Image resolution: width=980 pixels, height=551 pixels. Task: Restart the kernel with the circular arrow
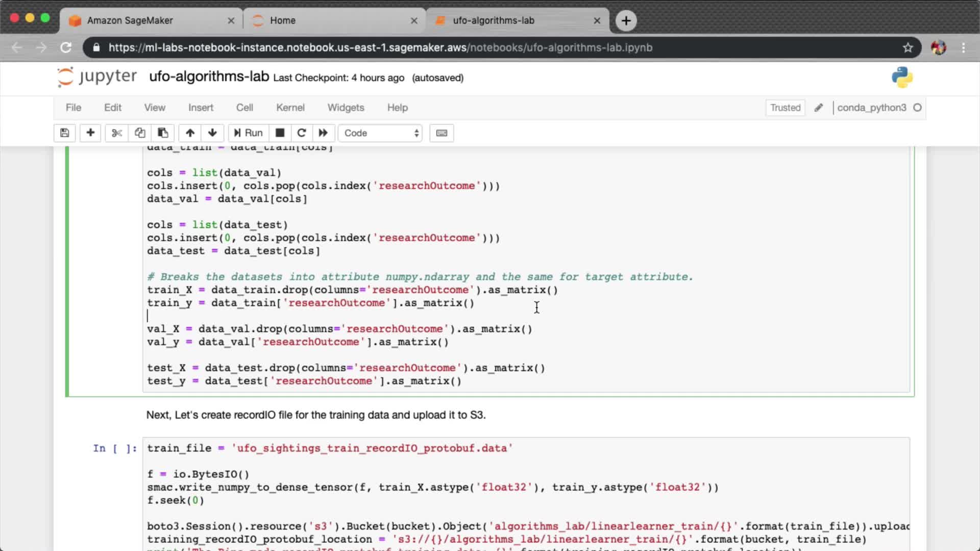click(302, 133)
